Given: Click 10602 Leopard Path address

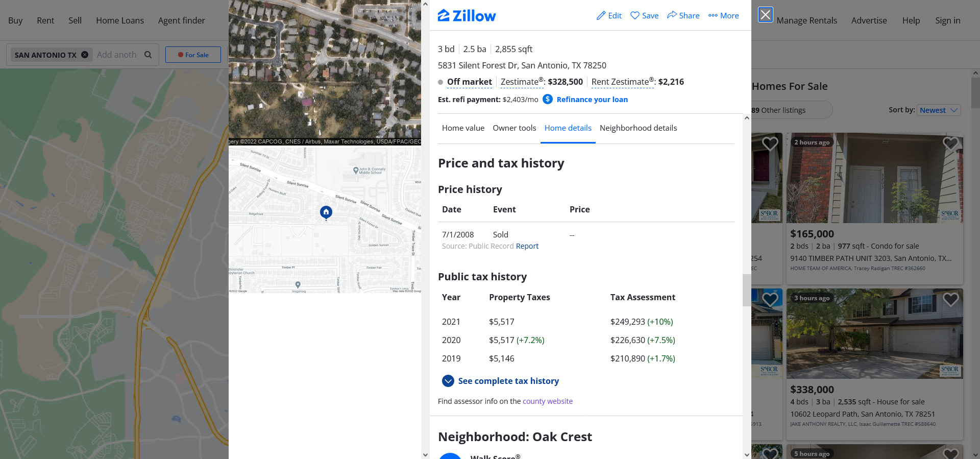Looking at the screenshot, I should click(863, 414).
